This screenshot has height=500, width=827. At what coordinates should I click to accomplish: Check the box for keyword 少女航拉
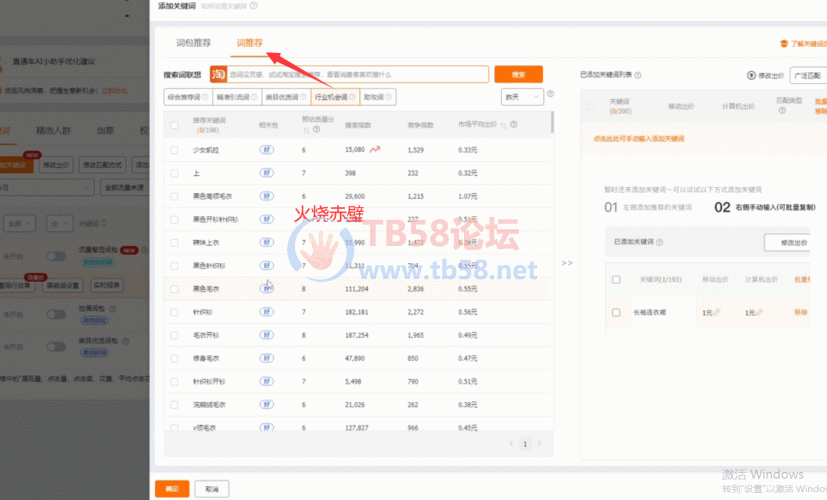(175, 149)
